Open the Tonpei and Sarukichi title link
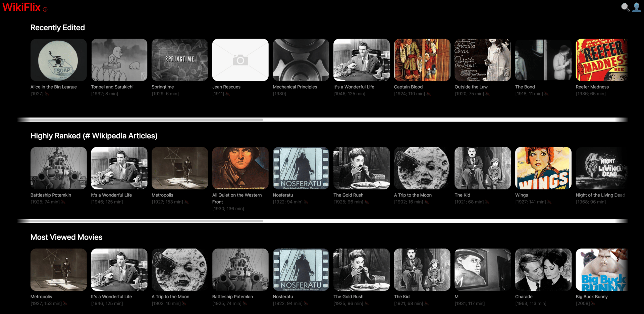Image resolution: width=644 pixels, height=314 pixels. point(112,87)
